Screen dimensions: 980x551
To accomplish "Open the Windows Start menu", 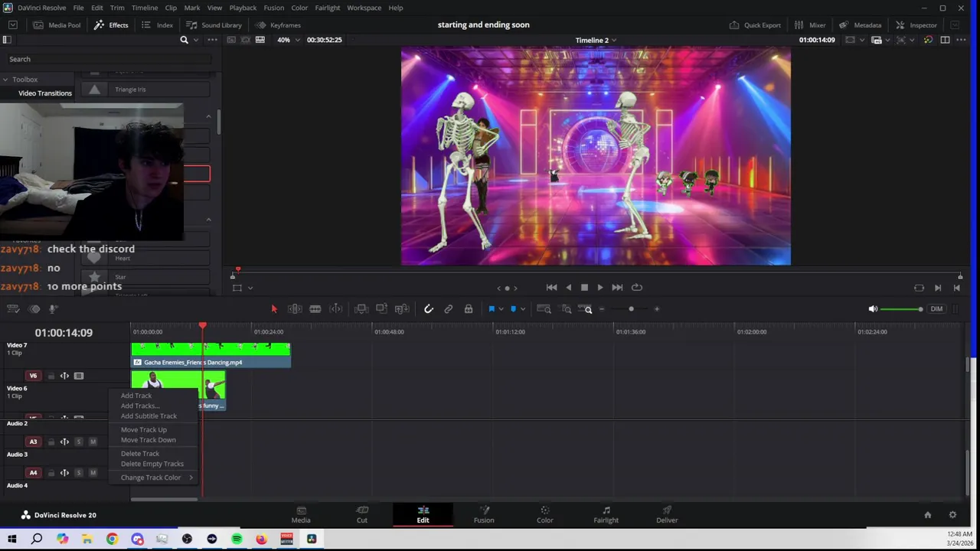I will tap(12, 539).
